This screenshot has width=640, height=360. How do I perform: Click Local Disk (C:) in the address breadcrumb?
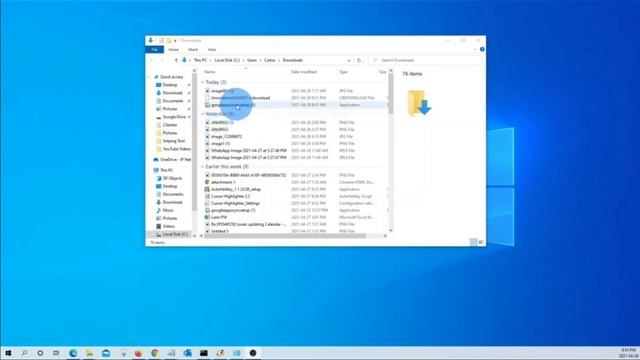tap(227, 60)
